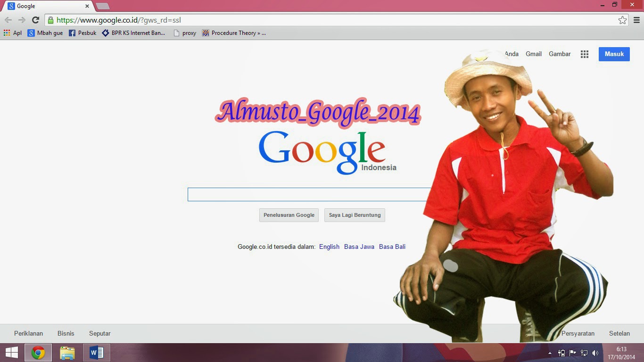Open the Google apps grid icon

(585, 54)
